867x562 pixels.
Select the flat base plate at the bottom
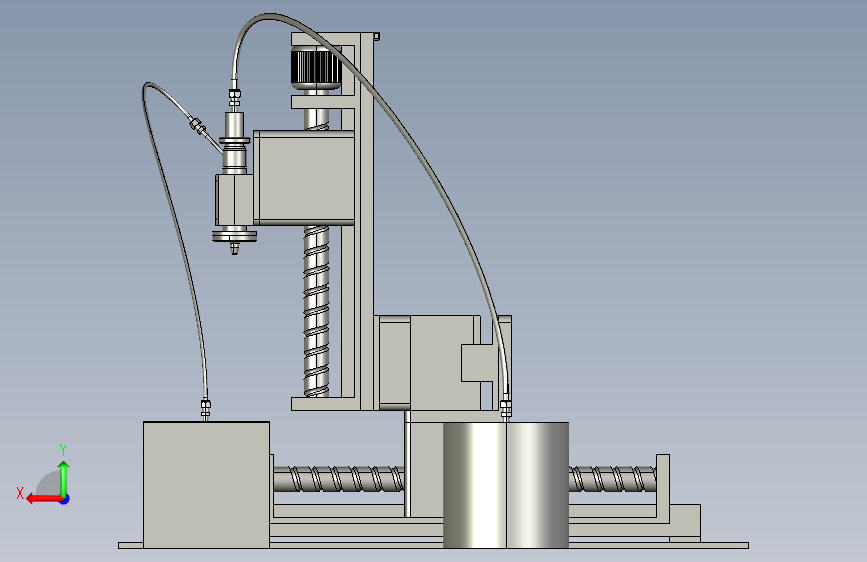coord(433,545)
